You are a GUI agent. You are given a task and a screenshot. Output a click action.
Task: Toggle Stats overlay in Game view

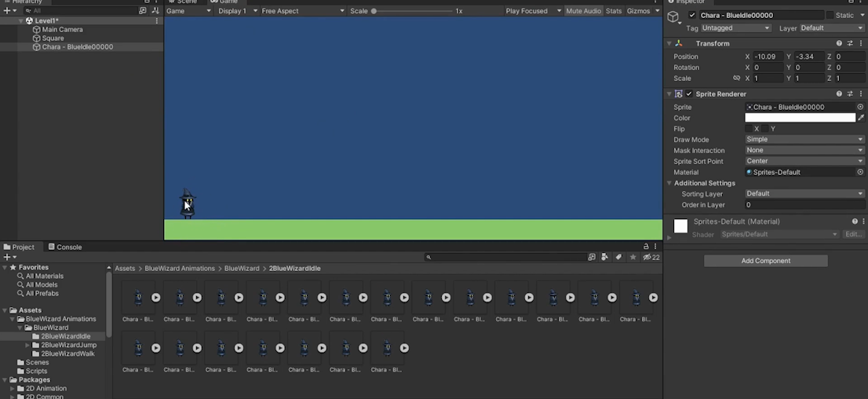(x=614, y=10)
